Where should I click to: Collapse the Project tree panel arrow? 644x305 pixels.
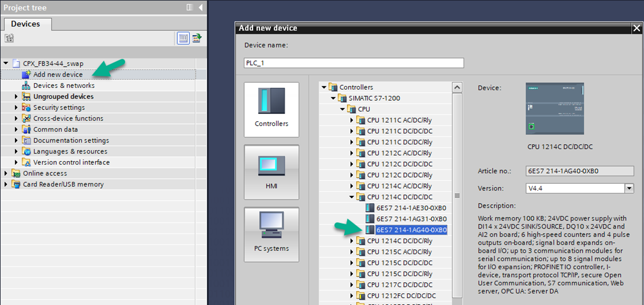(201, 8)
